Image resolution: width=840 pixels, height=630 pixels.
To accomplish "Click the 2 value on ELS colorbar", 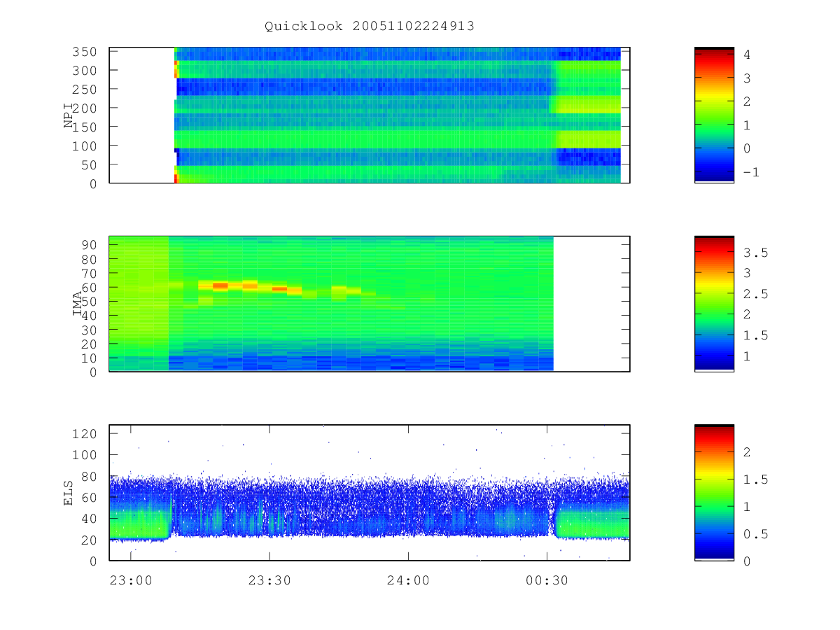I will click(746, 452).
